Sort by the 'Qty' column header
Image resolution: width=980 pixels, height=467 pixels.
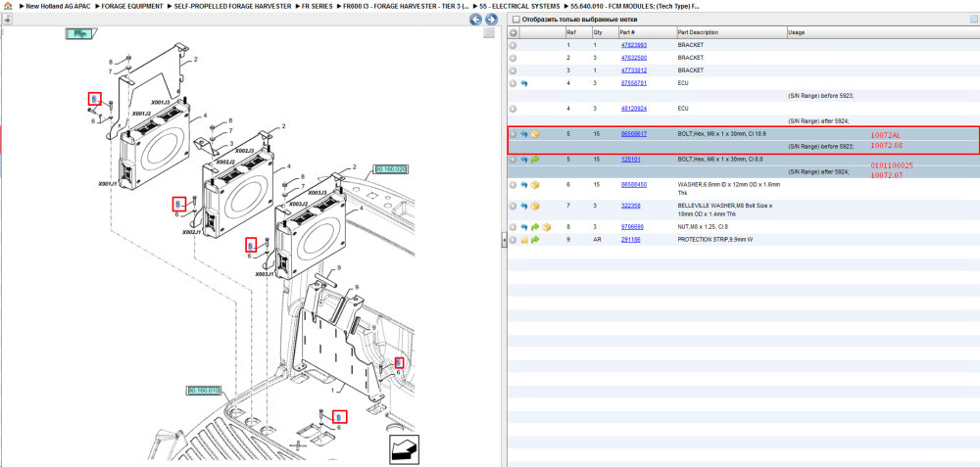598,32
